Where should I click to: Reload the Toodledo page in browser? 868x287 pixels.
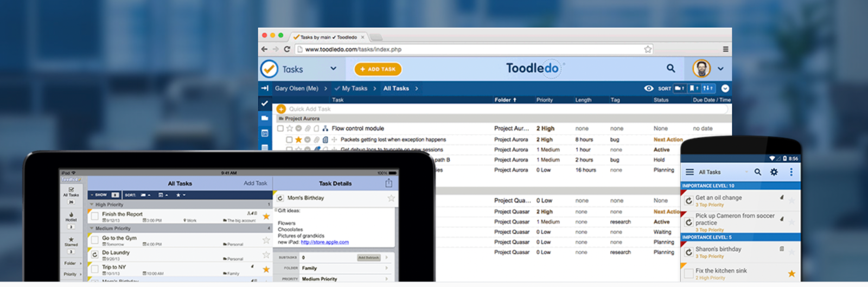286,49
